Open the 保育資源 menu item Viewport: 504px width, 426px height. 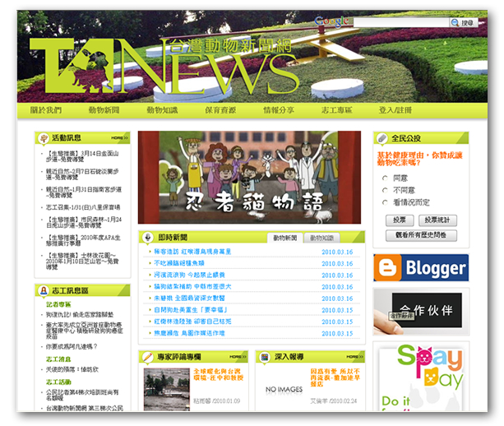220,110
